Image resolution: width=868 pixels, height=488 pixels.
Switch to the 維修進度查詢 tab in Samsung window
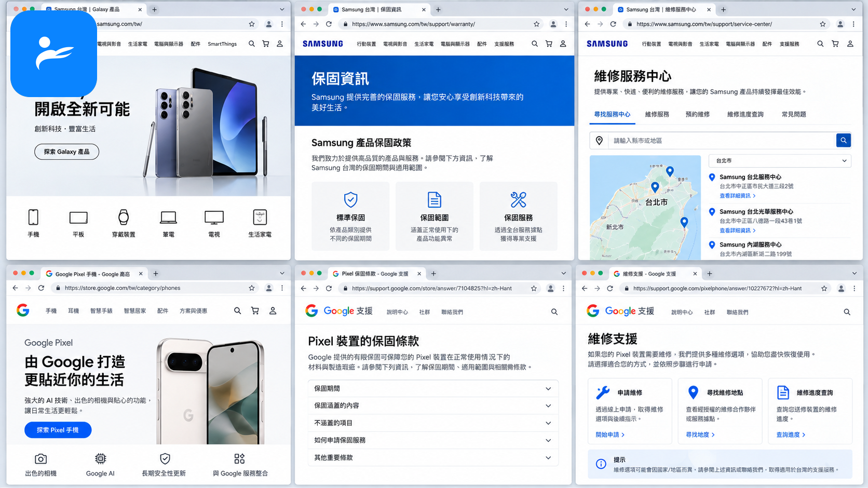tap(745, 114)
